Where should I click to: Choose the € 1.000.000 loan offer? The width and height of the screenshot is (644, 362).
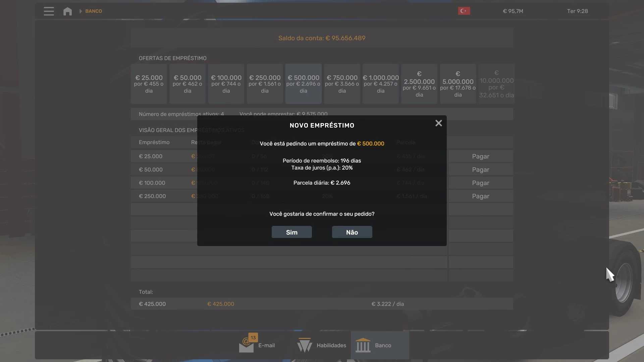(381, 84)
